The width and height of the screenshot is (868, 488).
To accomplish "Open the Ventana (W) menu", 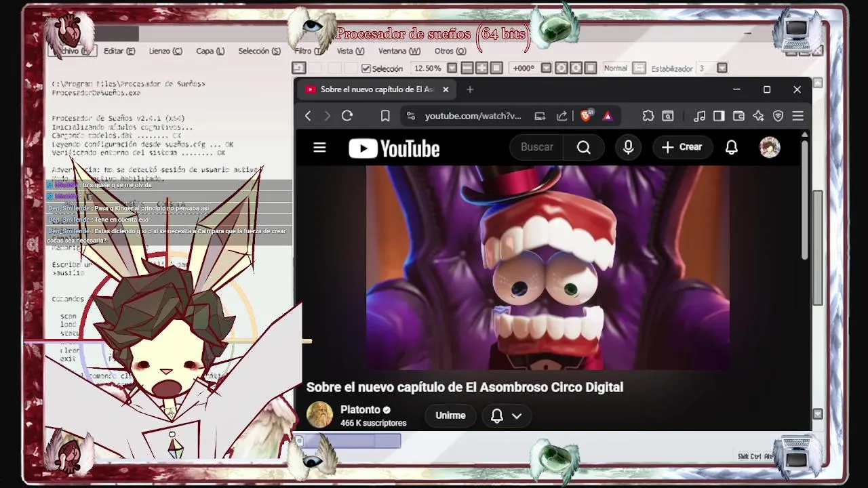I will (399, 51).
